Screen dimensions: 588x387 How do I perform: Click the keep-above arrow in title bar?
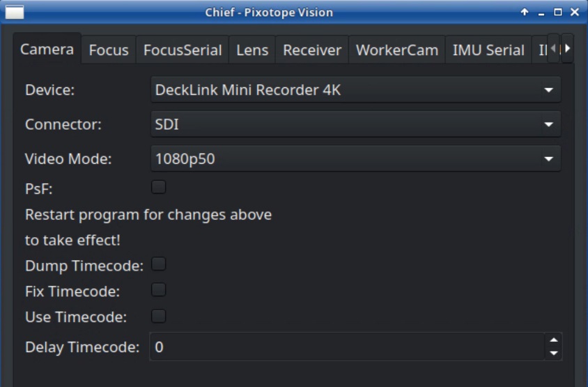(x=525, y=13)
